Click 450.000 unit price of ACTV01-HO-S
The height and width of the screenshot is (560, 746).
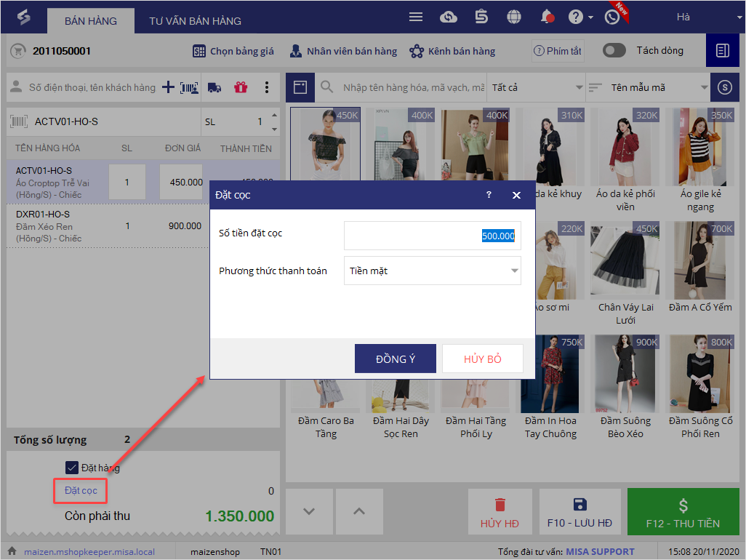(181, 182)
